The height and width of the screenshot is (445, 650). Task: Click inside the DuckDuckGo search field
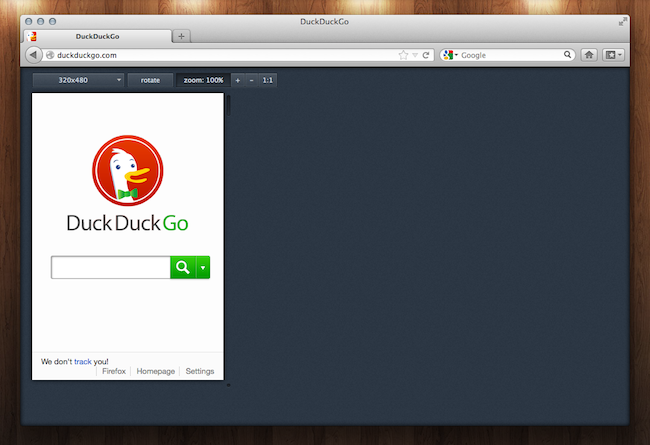[x=110, y=267]
